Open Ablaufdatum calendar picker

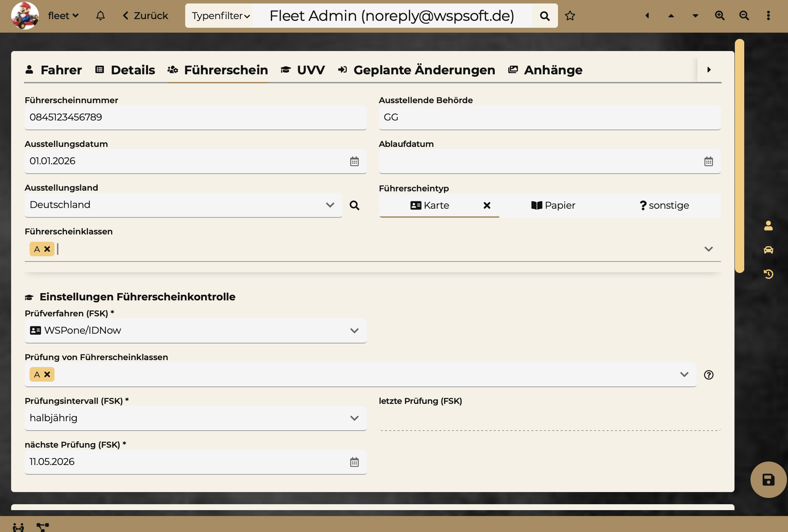click(709, 161)
